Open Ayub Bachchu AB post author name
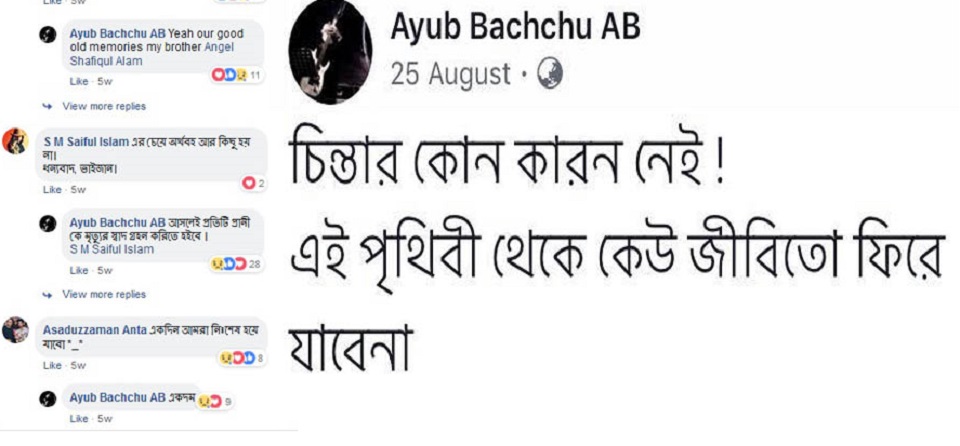The height and width of the screenshot is (446, 960). pos(516,28)
